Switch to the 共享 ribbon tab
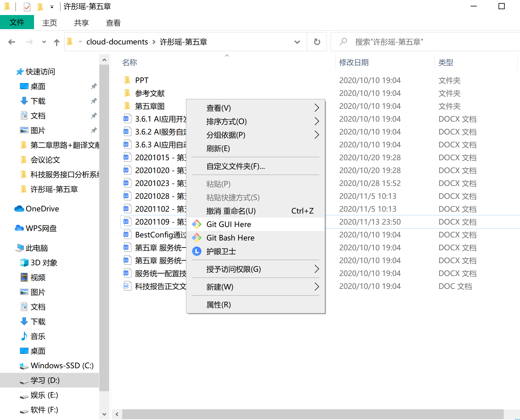Viewport: 520px width, 420px height. 82,23
